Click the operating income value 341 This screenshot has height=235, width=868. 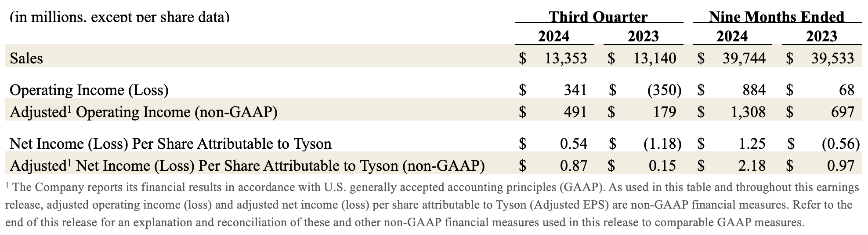pyautogui.click(x=575, y=90)
